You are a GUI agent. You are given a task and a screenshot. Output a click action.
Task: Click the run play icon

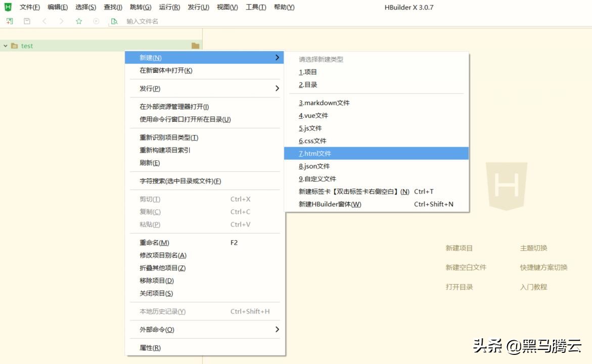click(x=96, y=21)
